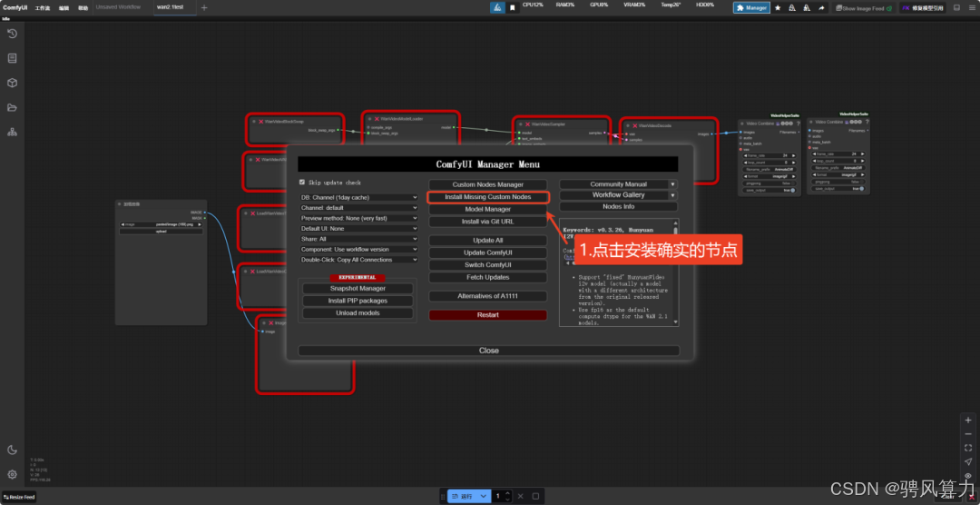Open the node tree hierarchy sidebar icon
This screenshot has height=505, width=980.
[12, 132]
